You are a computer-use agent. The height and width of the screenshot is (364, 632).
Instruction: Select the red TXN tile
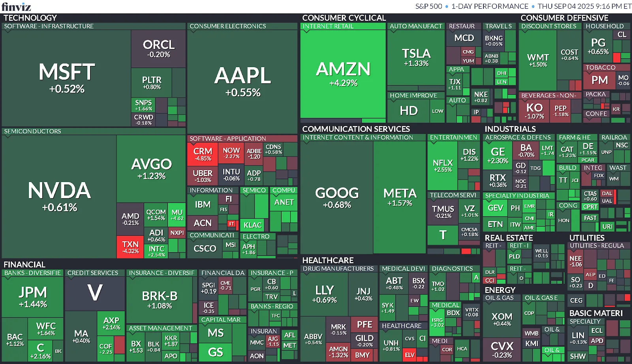point(130,247)
